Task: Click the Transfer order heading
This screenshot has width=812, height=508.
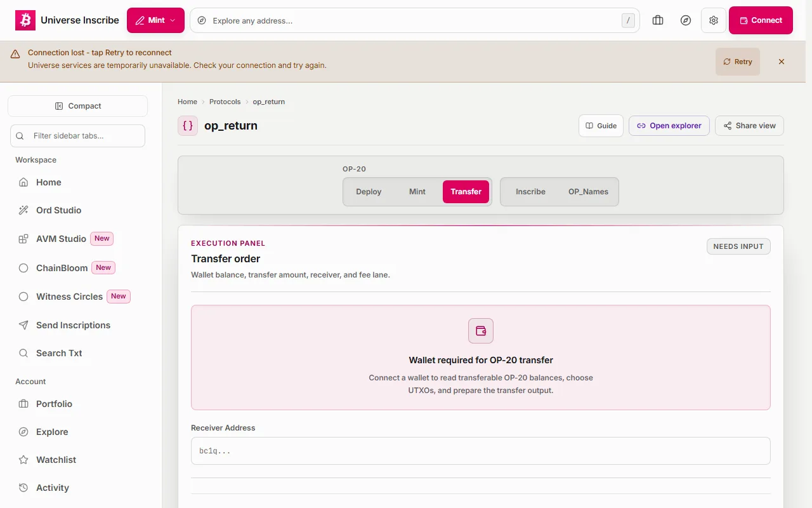Action: (x=226, y=258)
